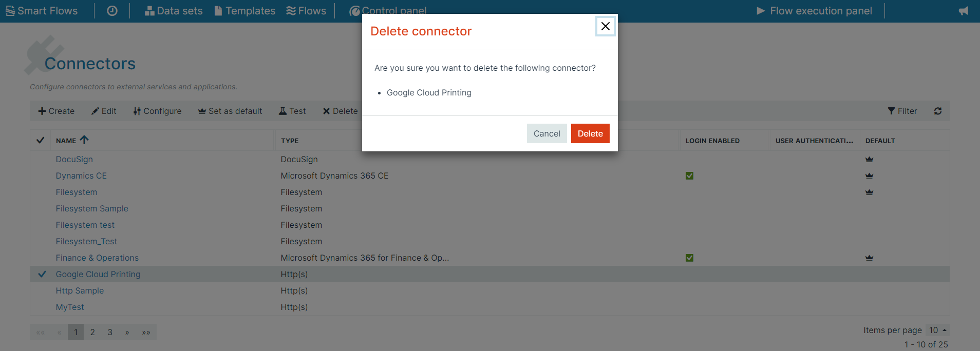Click the Configure toolbar button
Viewport: 980px width, 351px height.
[x=157, y=111]
